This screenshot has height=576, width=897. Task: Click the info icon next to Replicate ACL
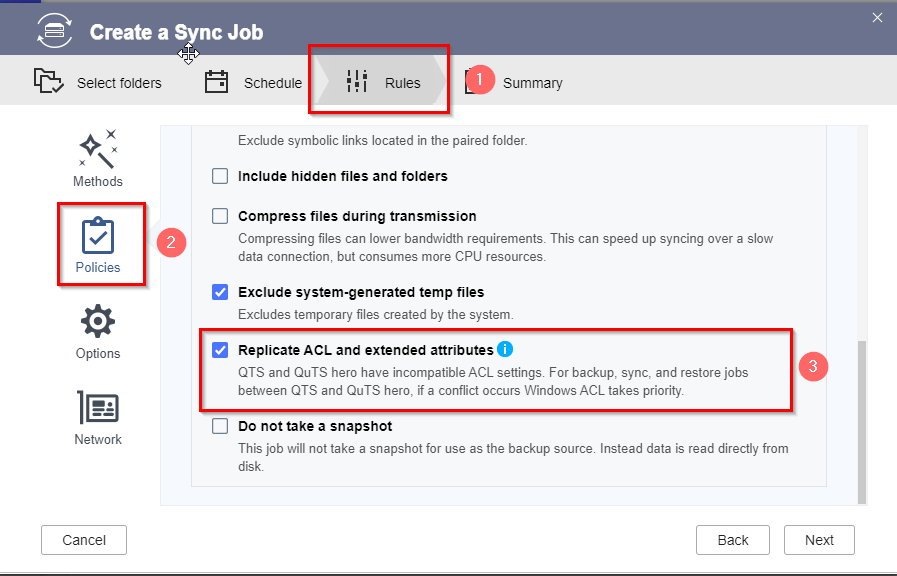[x=505, y=349]
